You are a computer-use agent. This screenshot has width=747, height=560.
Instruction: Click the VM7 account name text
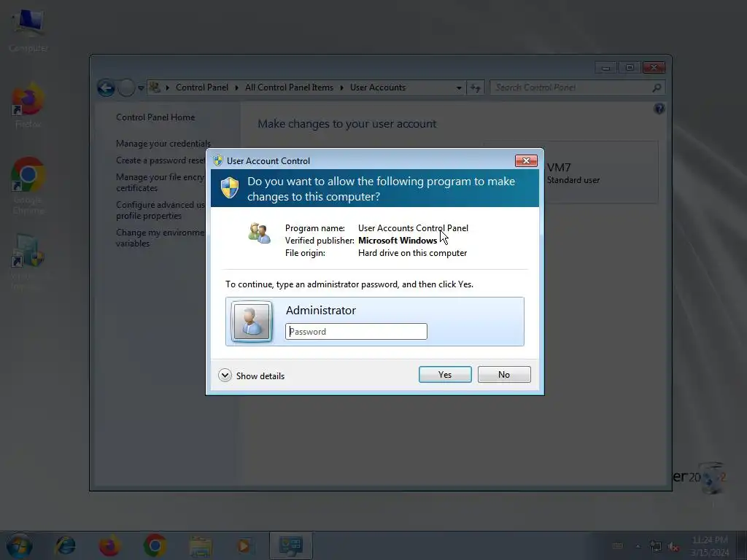[x=559, y=168]
